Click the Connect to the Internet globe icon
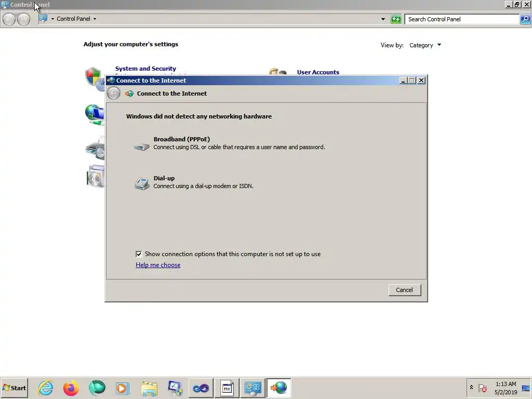The height and width of the screenshot is (399, 532). 129,94
